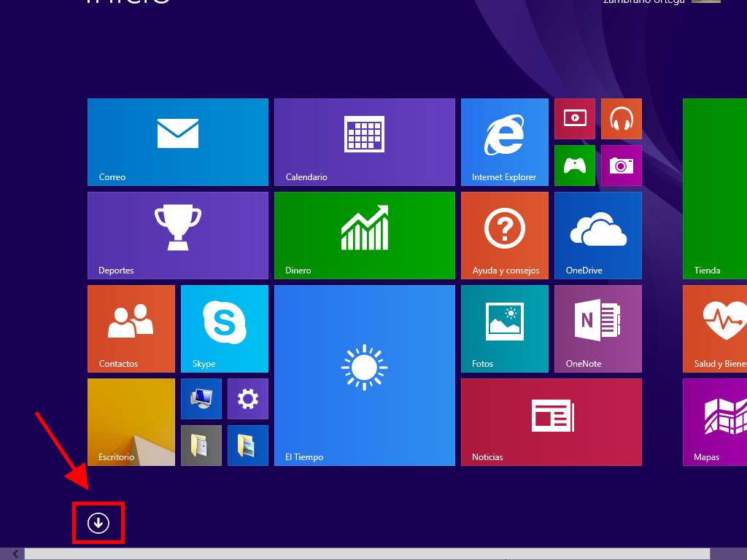Open the Calendario tile

coord(365,142)
